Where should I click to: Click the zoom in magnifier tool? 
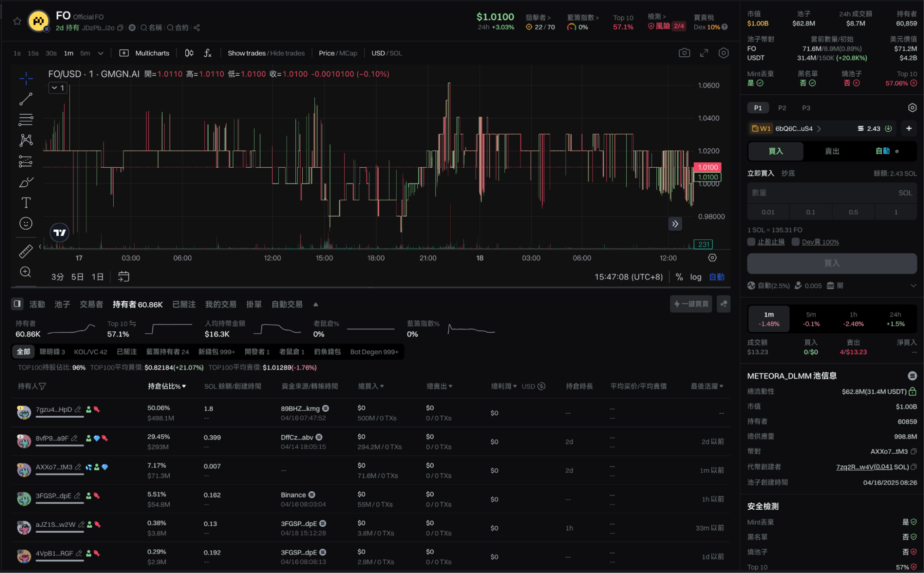coord(26,272)
